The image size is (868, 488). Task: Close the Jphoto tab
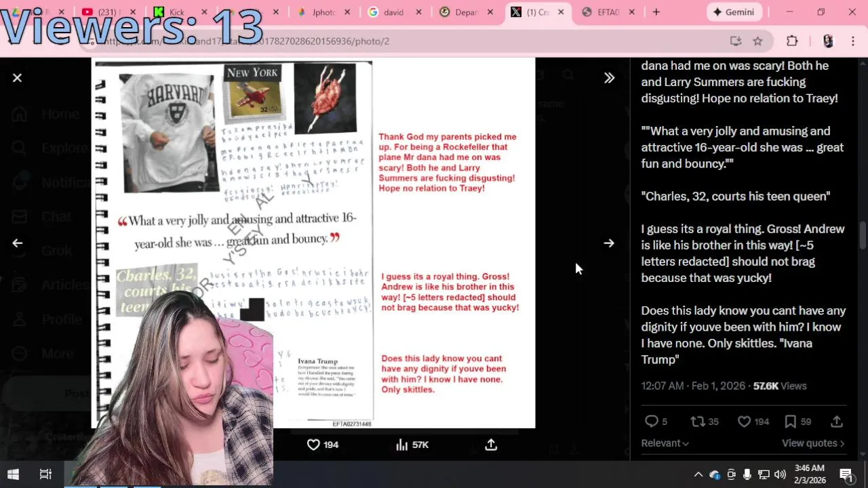tap(347, 12)
